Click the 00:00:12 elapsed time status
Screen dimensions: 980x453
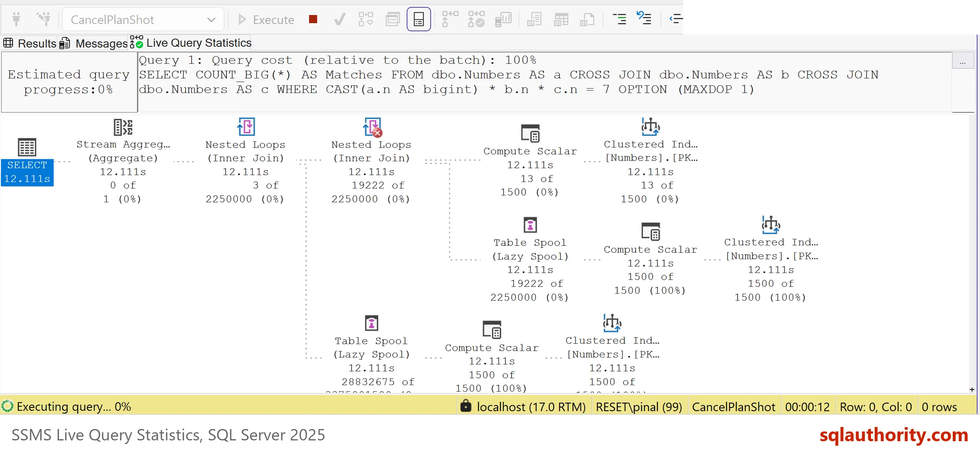(x=807, y=407)
